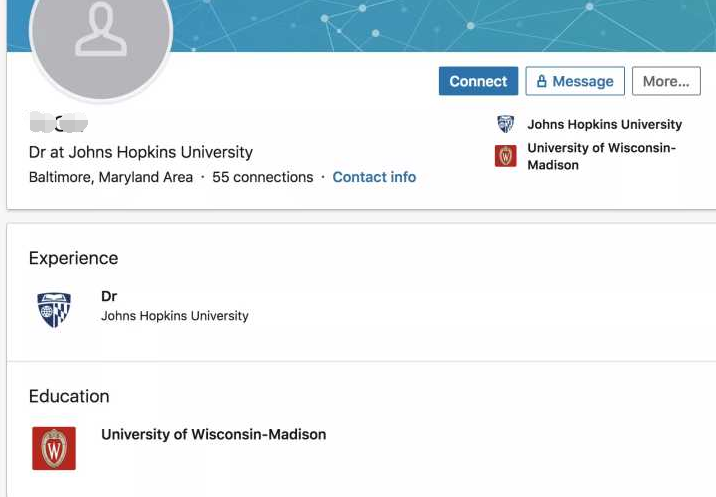Click the blurred profile name

point(58,122)
